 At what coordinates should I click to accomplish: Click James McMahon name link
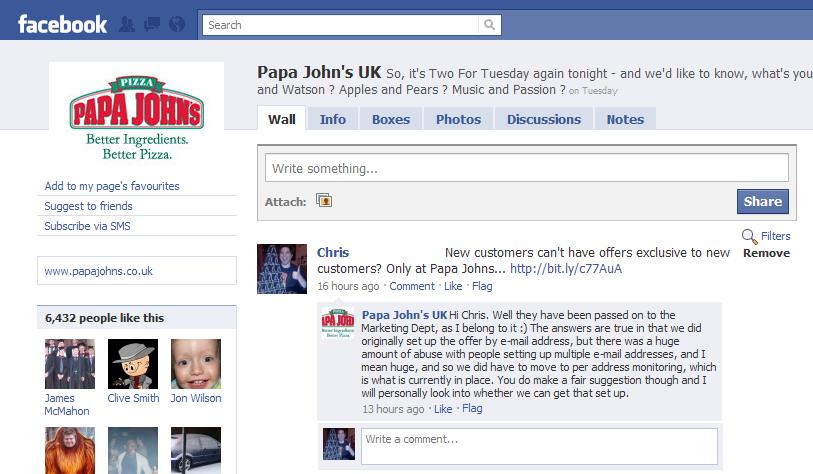pyautogui.click(x=66, y=405)
